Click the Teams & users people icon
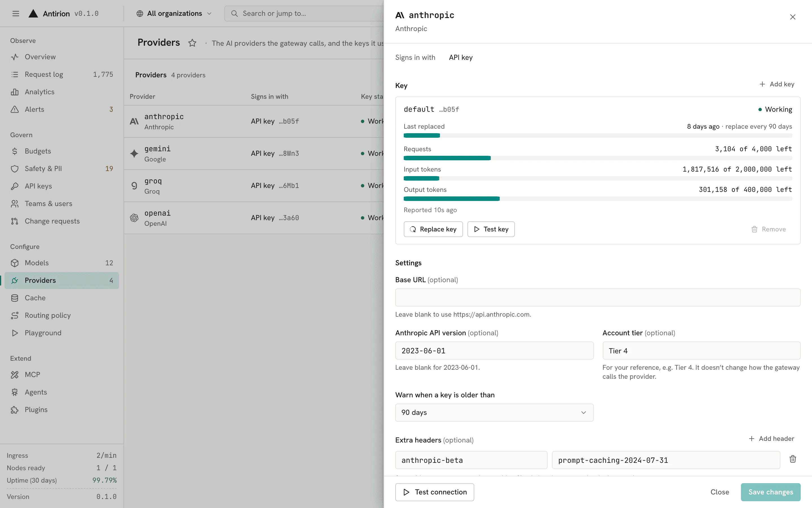Image resolution: width=812 pixels, height=508 pixels. 15,203
